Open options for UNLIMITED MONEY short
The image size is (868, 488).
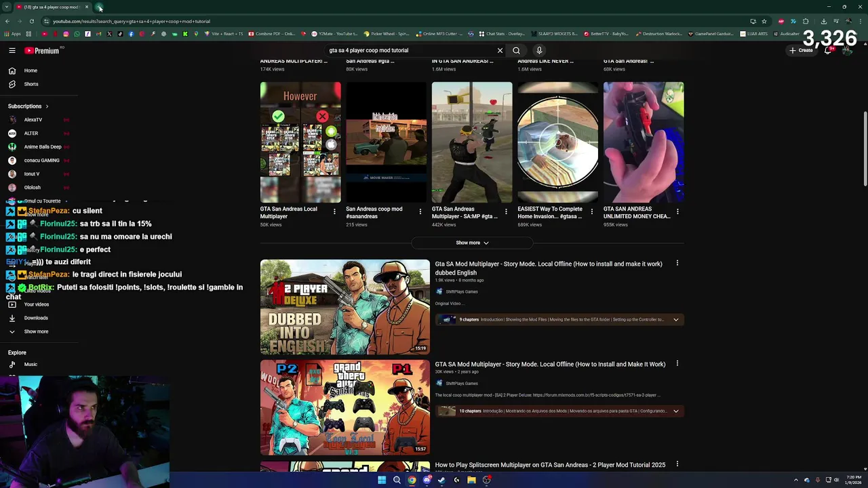(x=677, y=211)
